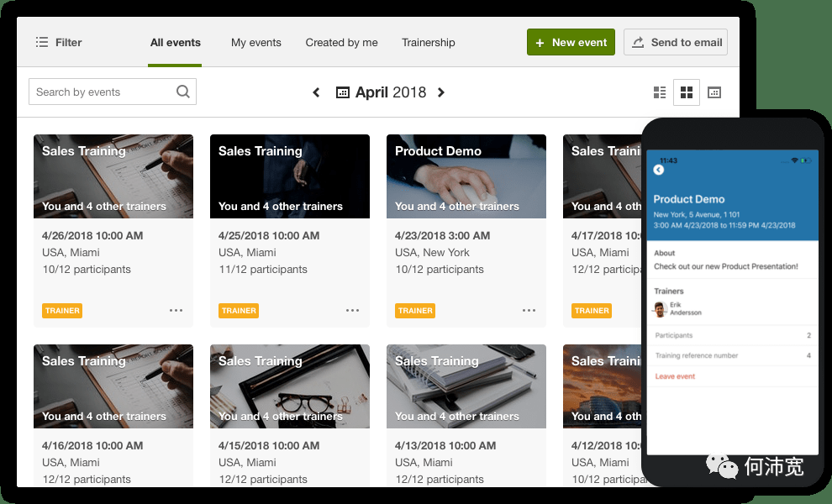Open Sales Training 4/25/2018 thumbnail
This screenshot has width=832, height=504.
pos(290,176)
